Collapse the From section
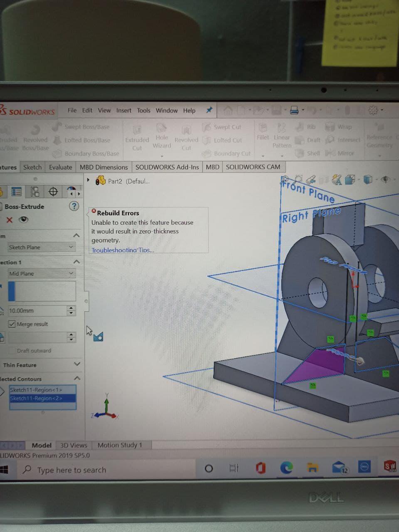This screenshot has width=399, height=532. [x=76, y=236]
